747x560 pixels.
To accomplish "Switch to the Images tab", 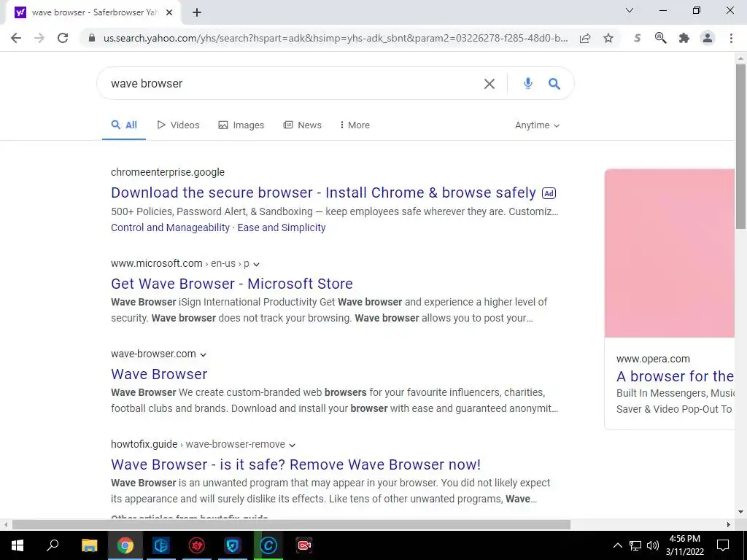I will [x=241, y=125].
